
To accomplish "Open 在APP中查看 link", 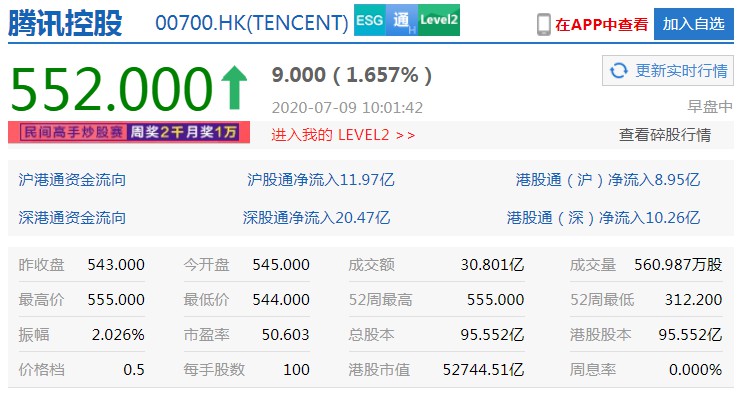I will coord(602,24).
